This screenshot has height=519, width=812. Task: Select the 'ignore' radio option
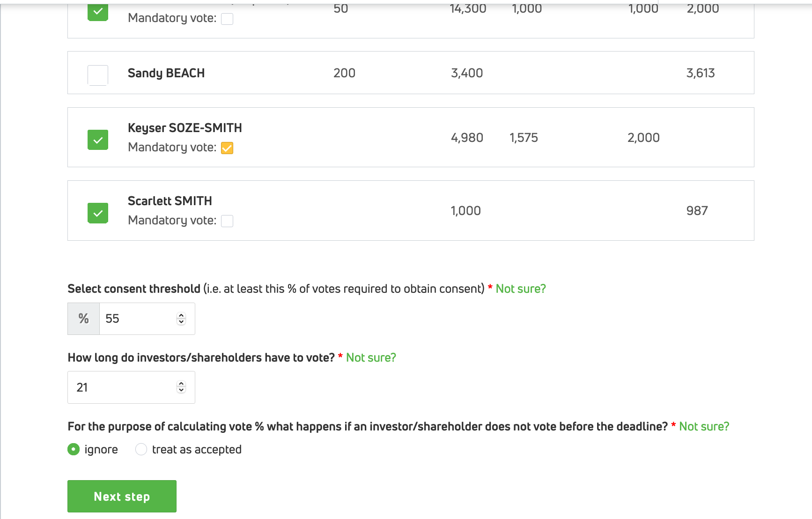(74, 449)
